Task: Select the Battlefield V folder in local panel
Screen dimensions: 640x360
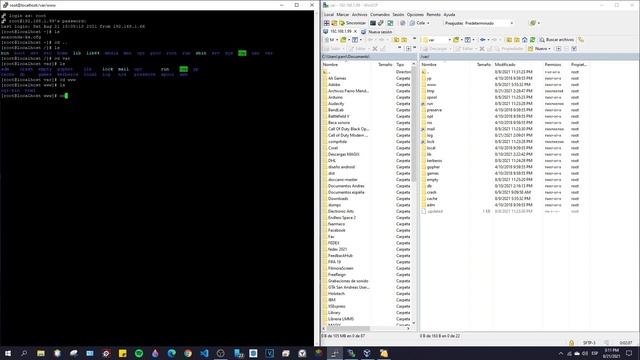Action: coord(338,116)
